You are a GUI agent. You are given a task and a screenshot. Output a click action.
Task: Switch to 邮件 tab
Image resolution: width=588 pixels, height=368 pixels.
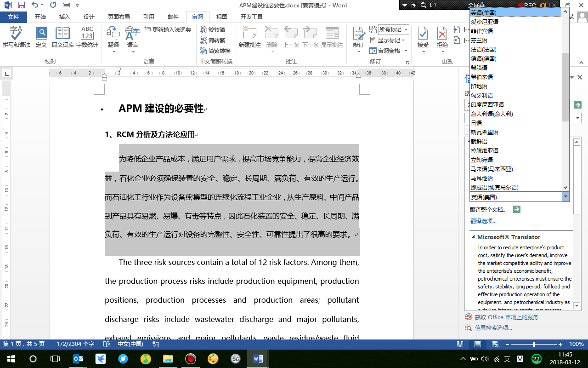173,17
